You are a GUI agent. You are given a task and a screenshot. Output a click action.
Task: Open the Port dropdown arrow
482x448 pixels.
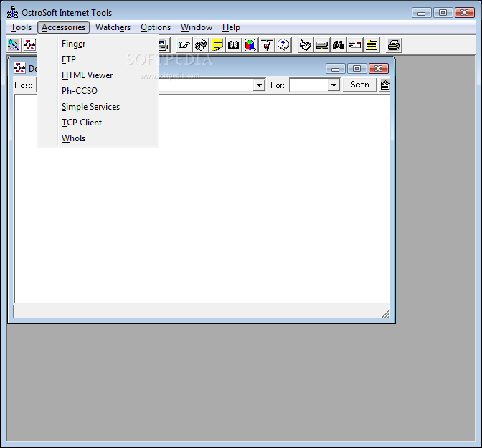coord(334,85)
